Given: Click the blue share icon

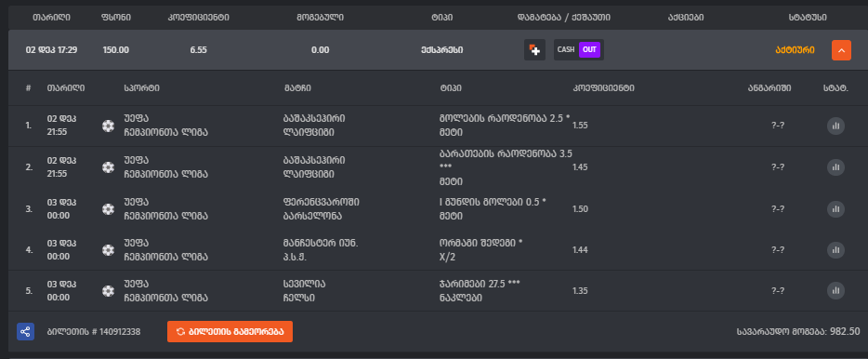Looking at the screenshot, I should click(25, 331).
